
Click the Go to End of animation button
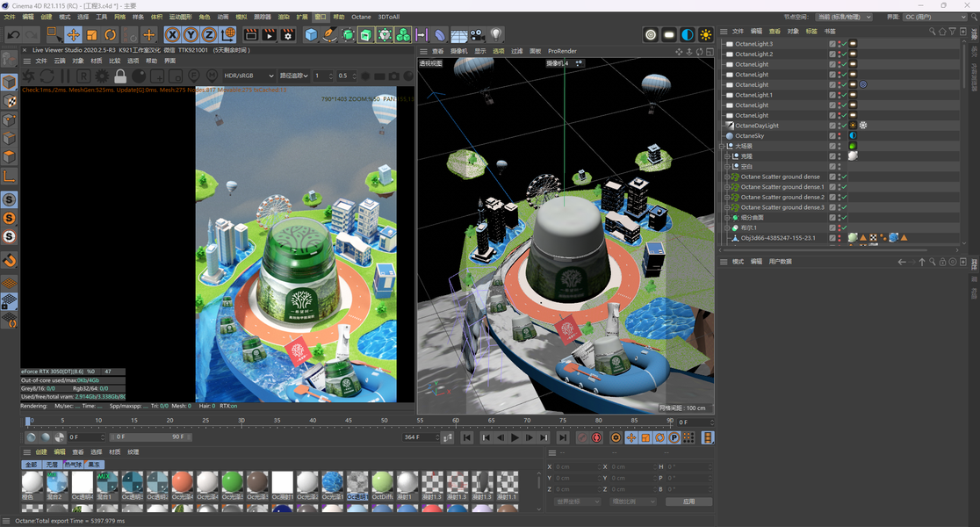coord(563,437)
